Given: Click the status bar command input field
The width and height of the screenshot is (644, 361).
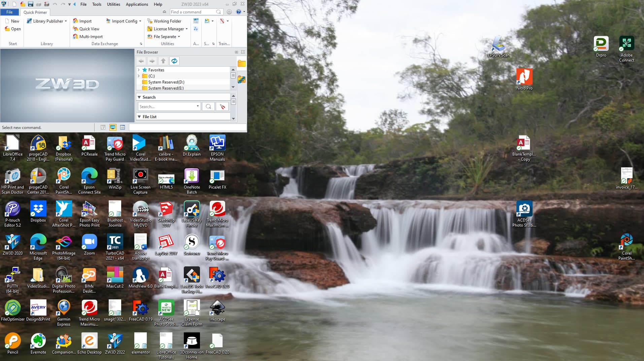Looking at the screenshot, I should [188, 127].
